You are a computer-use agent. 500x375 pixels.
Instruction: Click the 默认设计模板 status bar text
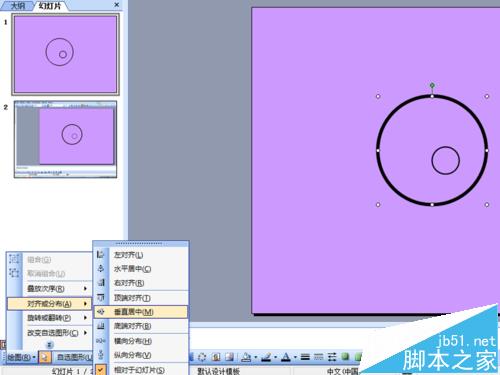pyautogui.click(x=218, y=371)
